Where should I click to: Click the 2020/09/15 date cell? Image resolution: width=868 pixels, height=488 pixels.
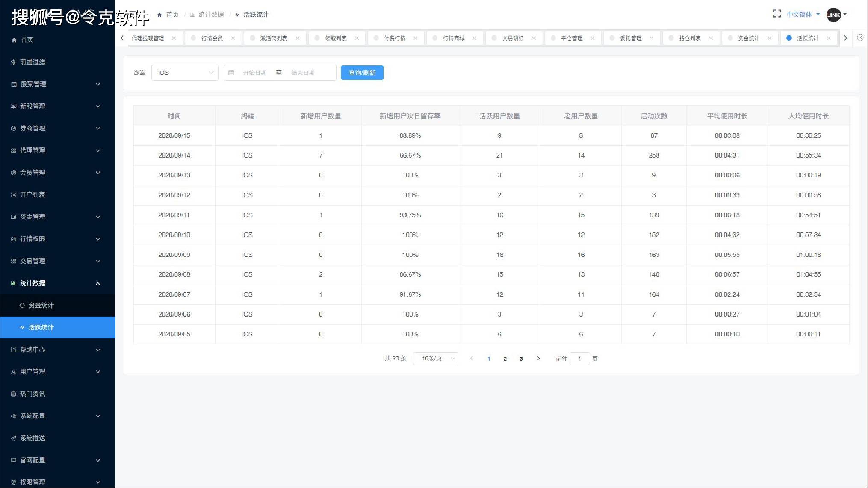click(174, 135)
